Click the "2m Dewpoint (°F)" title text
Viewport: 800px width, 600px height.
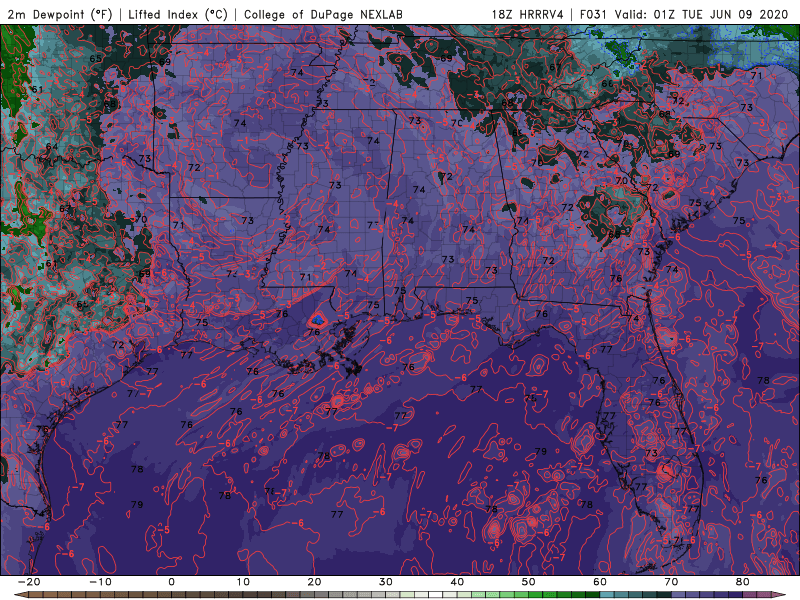click(60, 15)
